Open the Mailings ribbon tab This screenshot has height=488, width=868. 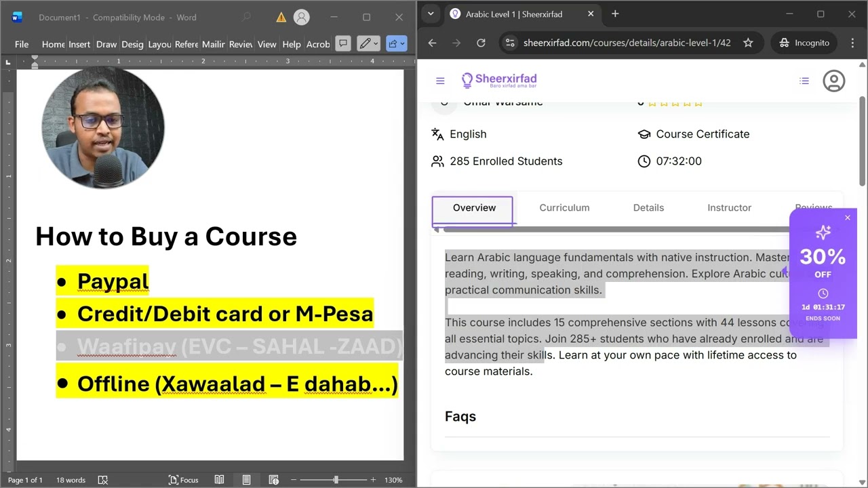214,44
